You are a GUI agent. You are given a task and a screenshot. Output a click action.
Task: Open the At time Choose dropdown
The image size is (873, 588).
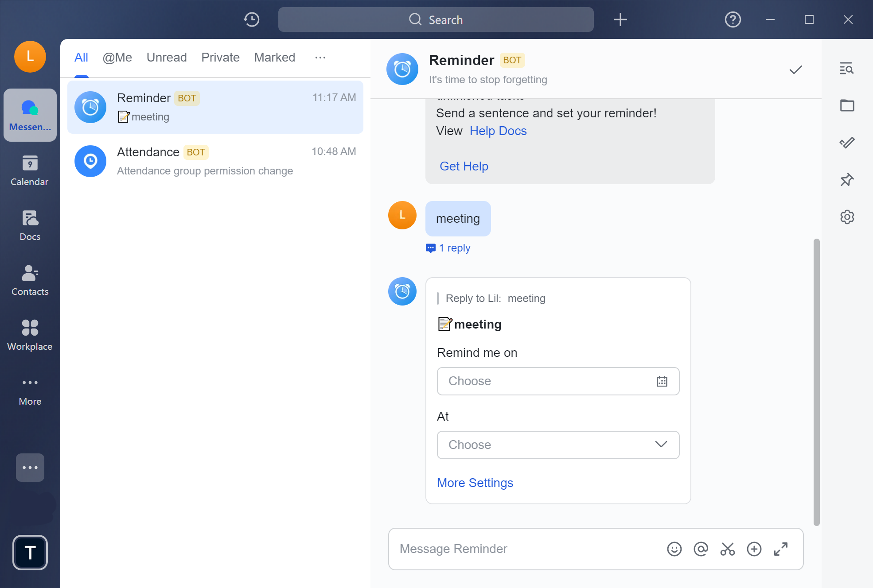(558, 445)
